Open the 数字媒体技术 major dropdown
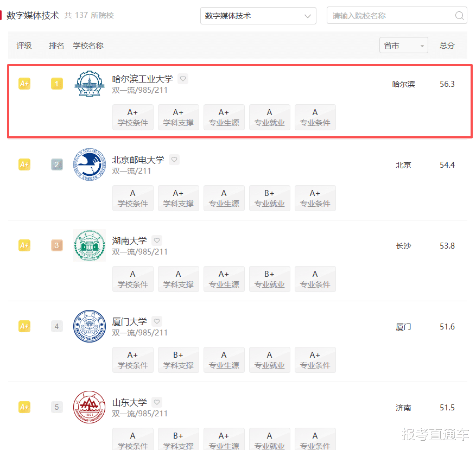The height and width of the screenshot is (450, 476). 258,16
